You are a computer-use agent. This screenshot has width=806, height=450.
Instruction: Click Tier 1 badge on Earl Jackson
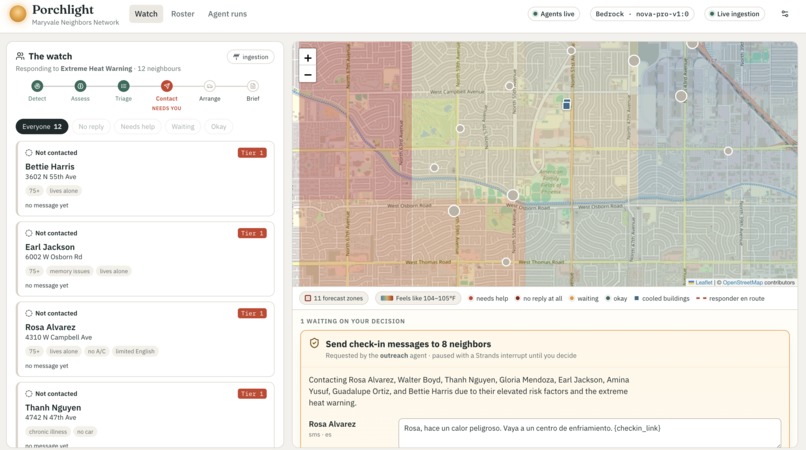tap(252, 233)
